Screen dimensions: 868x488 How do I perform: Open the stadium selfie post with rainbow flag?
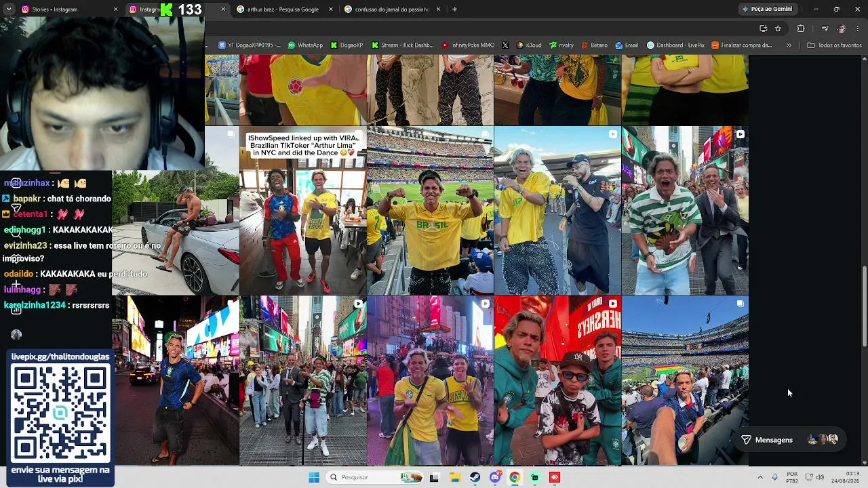click(x=685, y=381)
